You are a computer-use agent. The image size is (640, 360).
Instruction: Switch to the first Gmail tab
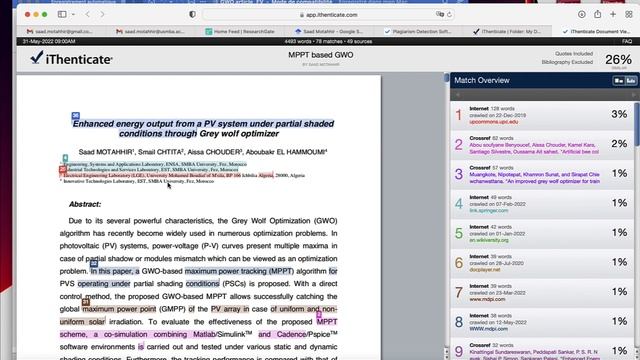click(x=60, y=31)
